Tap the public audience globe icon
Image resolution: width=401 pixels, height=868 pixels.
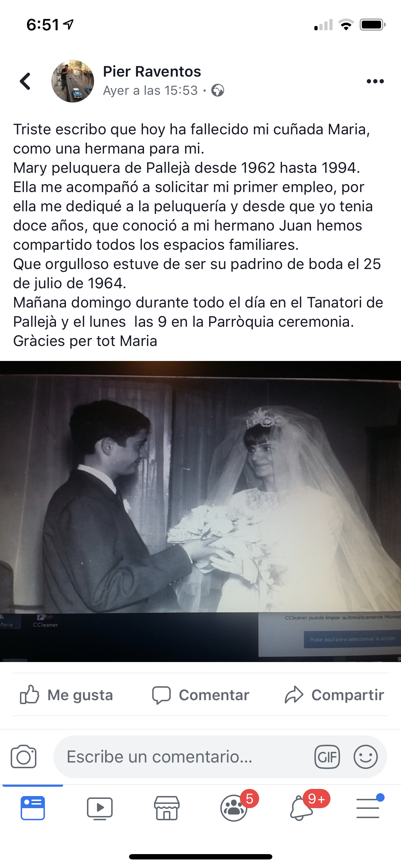[x=218, y=91]
